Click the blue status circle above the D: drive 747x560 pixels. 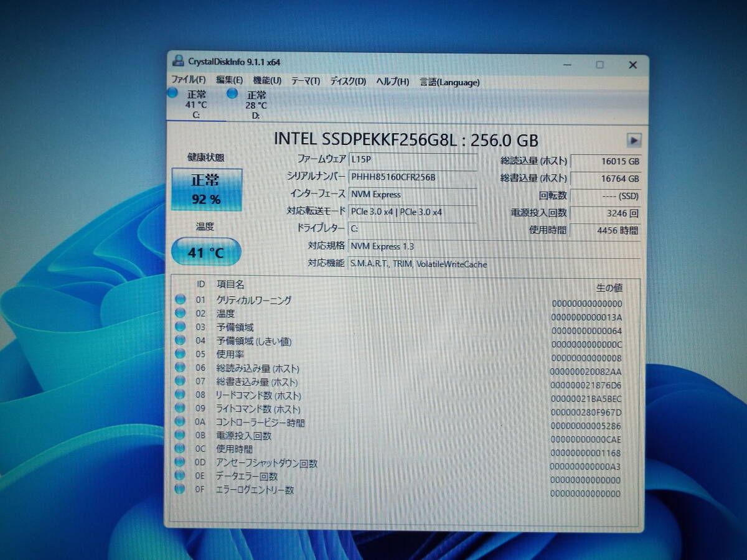click(232, 93)
